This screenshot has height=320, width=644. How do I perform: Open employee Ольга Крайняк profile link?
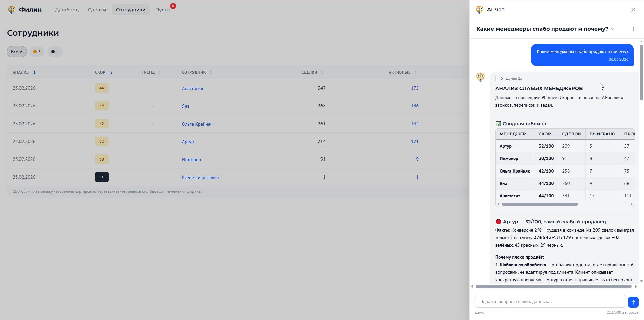click(197, 124)
